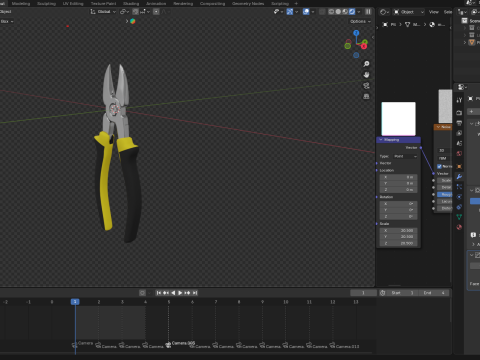Select solid viewport shading
Image resolution: width=480 pixels, height=360 pixels.
[338, 12]
